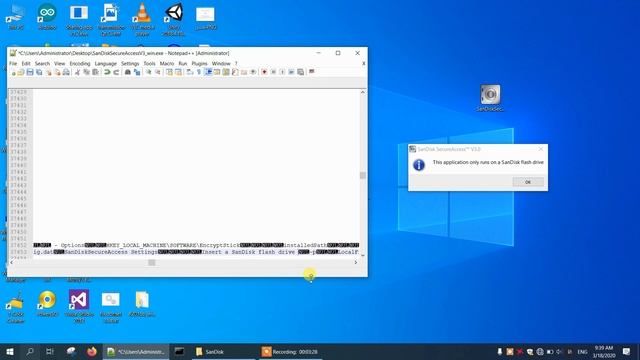Start macro recording with red dot icon
Screen dimensions: 640x360
(264, 72)
